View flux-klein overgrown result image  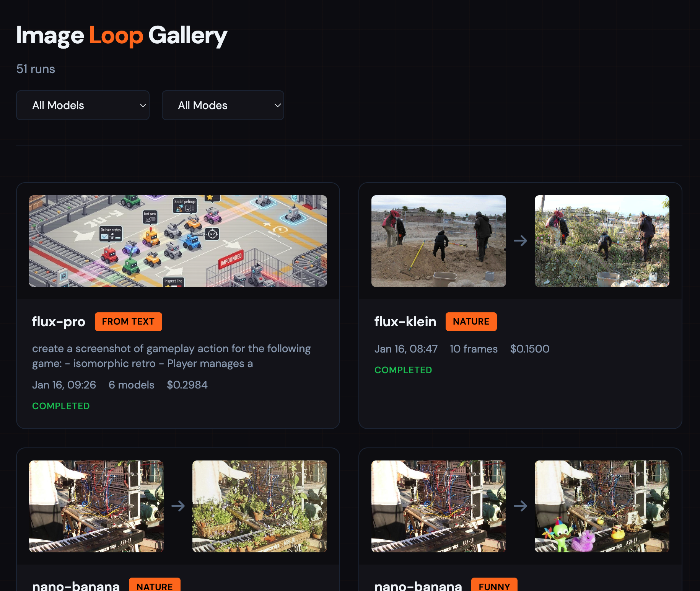[602, 241]
